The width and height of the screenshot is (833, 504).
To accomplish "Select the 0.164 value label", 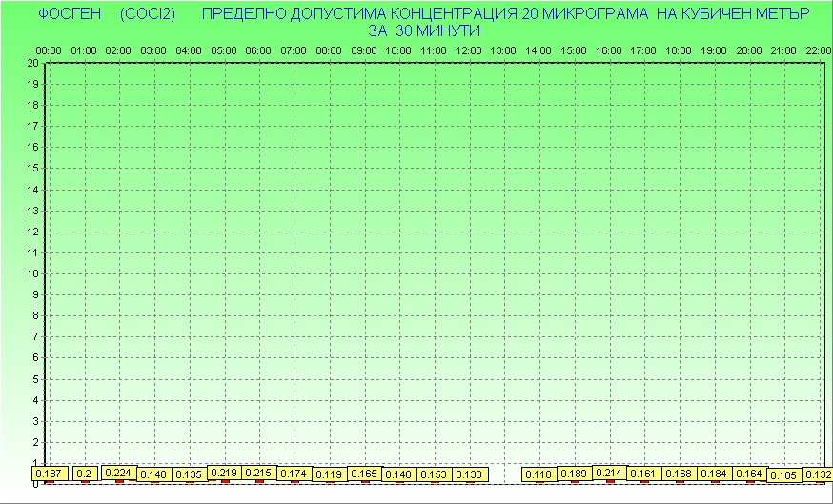I will (x=749, y=474).
